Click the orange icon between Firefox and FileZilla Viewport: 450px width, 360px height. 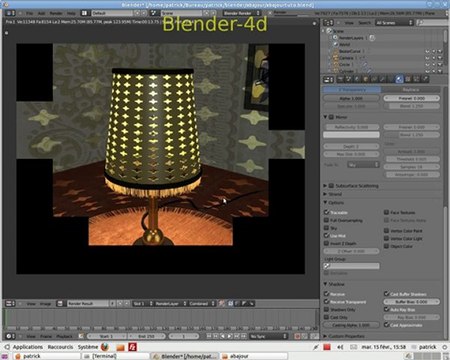120,347
